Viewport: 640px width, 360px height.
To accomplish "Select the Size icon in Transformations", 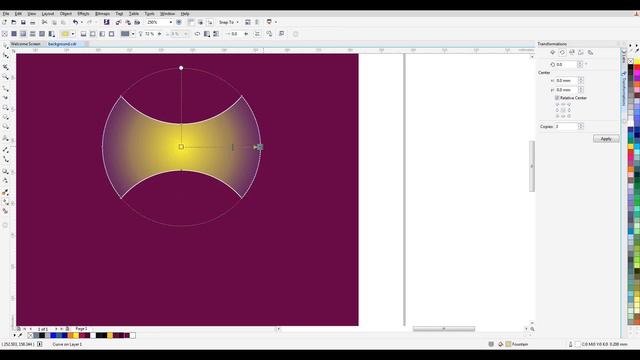I will 581,52.
